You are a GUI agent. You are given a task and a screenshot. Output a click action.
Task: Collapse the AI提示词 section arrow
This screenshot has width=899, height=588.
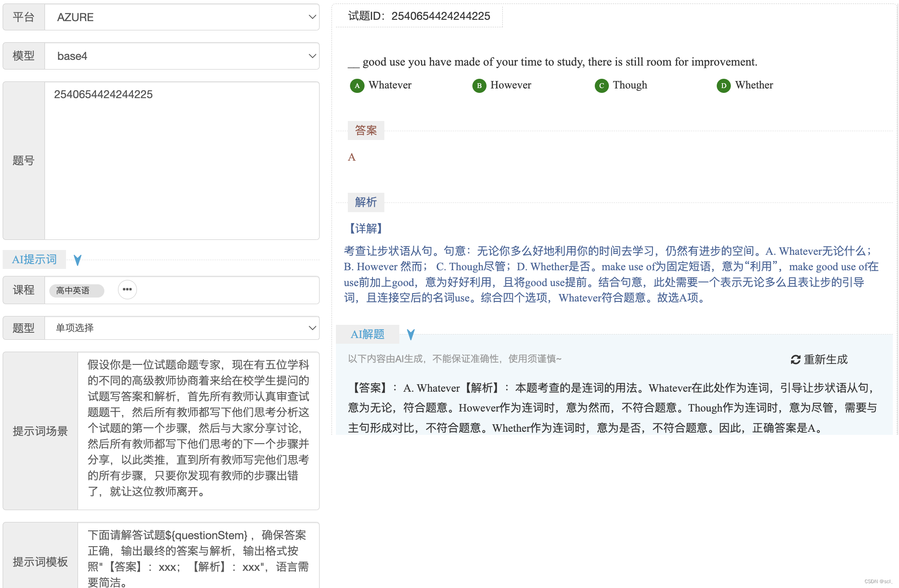pos(77,260)
